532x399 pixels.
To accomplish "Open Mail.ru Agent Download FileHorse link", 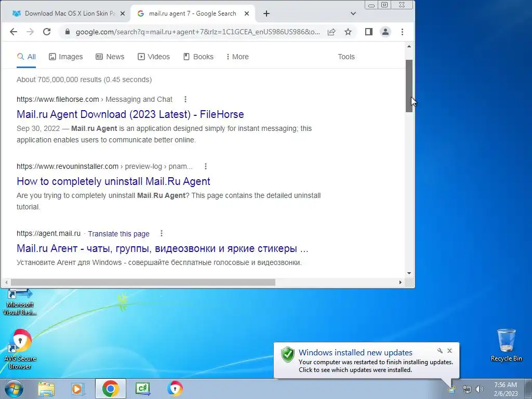I will (x=130, y=114).
